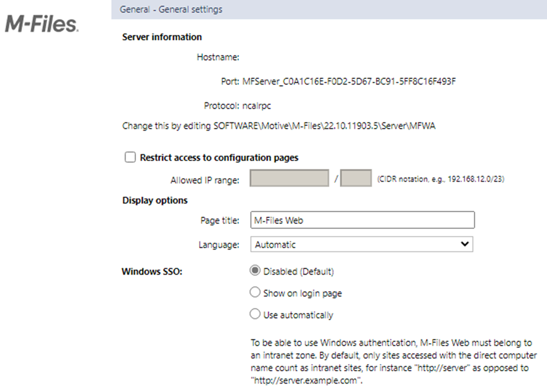
Task: Click the M-Files logo
Action: click(42, 24)
